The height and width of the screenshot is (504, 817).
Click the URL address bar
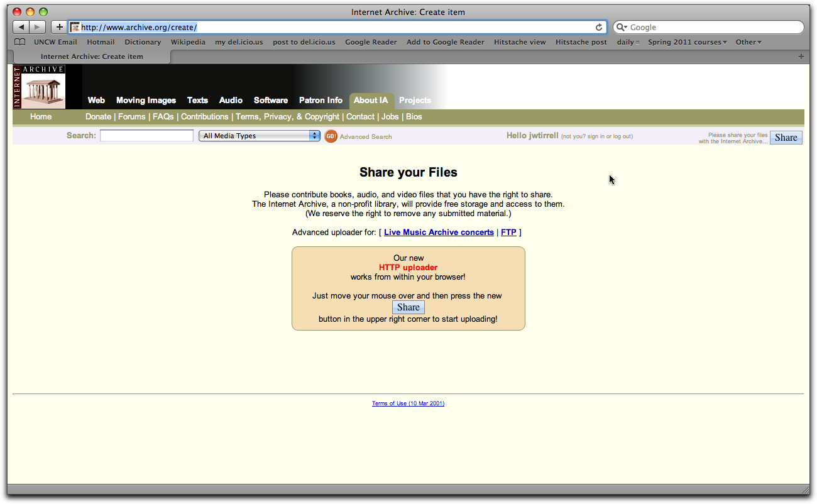337,27
